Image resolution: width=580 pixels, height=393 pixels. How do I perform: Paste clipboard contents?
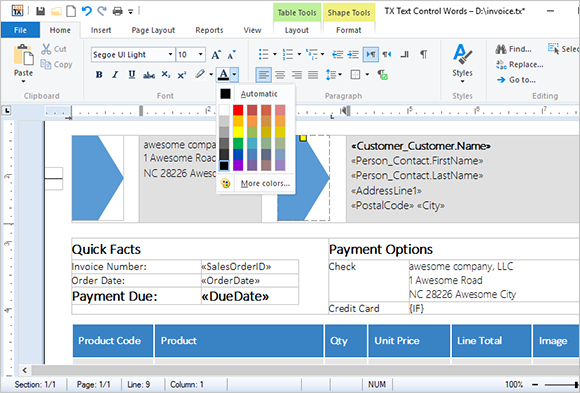tap(23, 60)
